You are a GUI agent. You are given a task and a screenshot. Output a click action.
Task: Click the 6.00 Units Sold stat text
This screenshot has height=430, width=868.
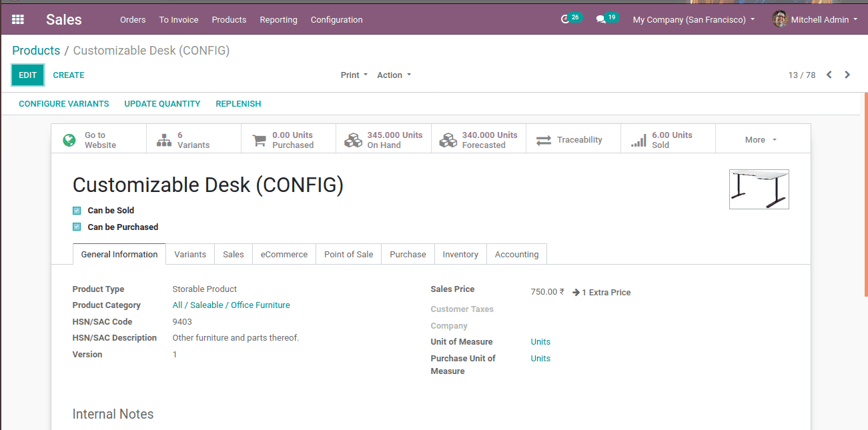[x=672, y=140]
